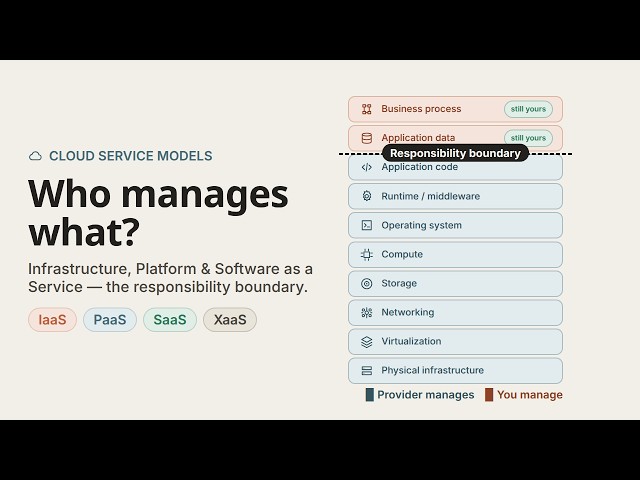Click the Networking text
This screenshot has width=640, height=480.
[x=408, y=312]
